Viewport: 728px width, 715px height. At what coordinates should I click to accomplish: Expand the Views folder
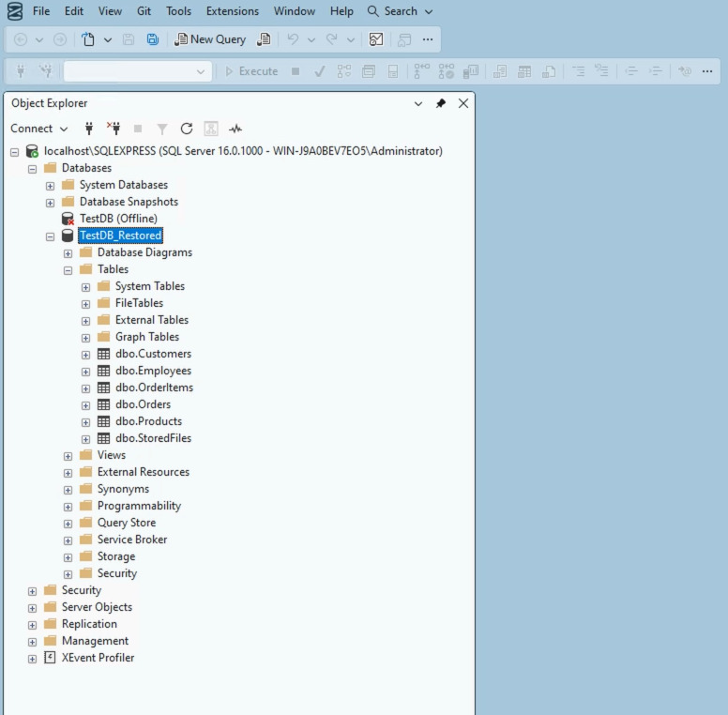68,456
